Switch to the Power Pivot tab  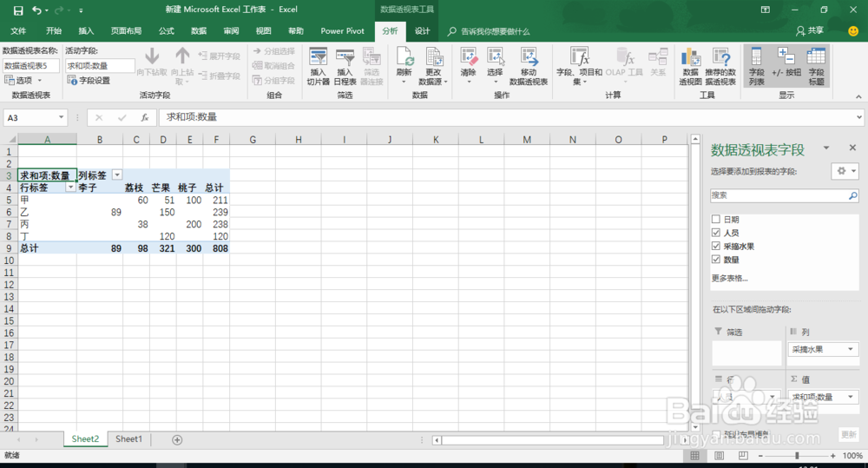[x=342, y=31]
